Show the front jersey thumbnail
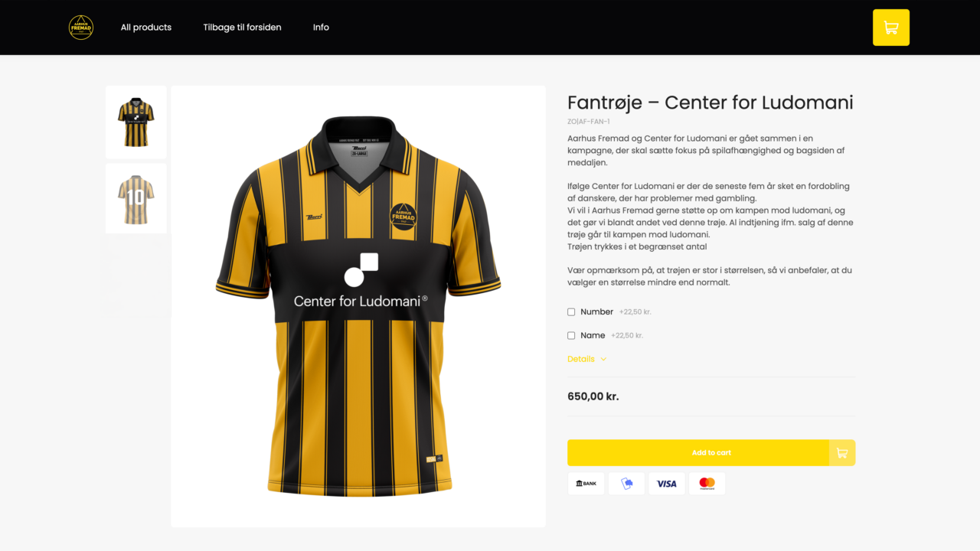Image resolution: width=980 pixels, height=551 pixels. click(136, 122)
